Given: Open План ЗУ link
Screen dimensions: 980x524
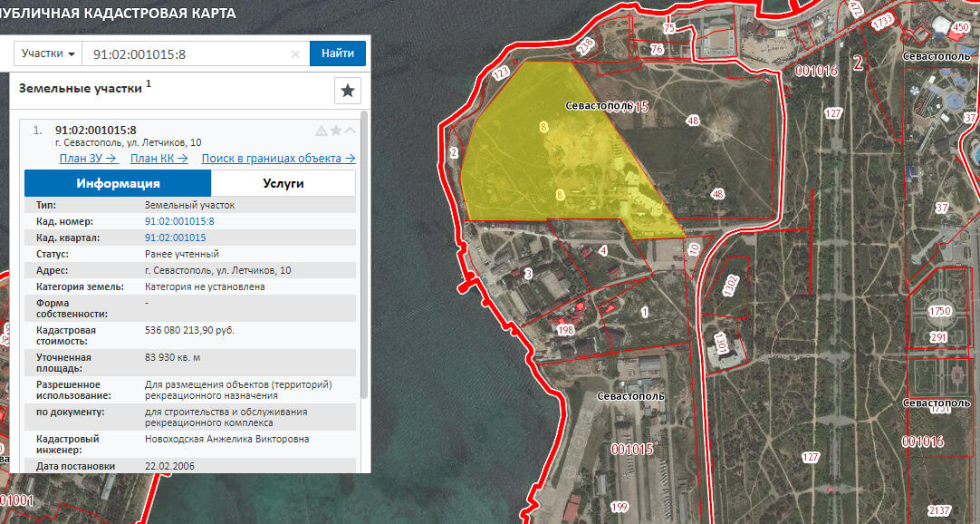Looking at the screenshot, I should 89,159.
